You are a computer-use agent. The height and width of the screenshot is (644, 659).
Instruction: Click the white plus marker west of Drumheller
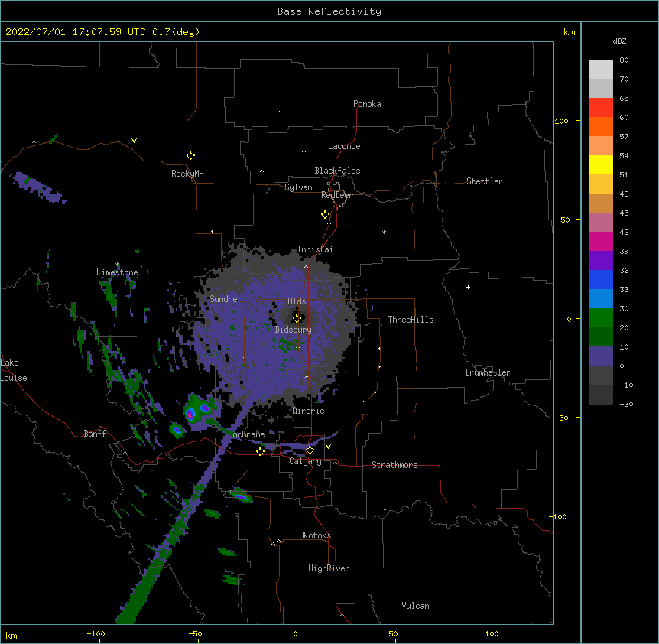(x=468, y=287)
